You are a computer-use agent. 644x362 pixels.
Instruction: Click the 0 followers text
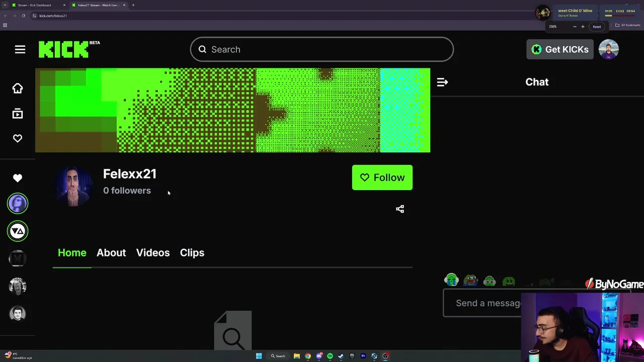click(127, 191)
